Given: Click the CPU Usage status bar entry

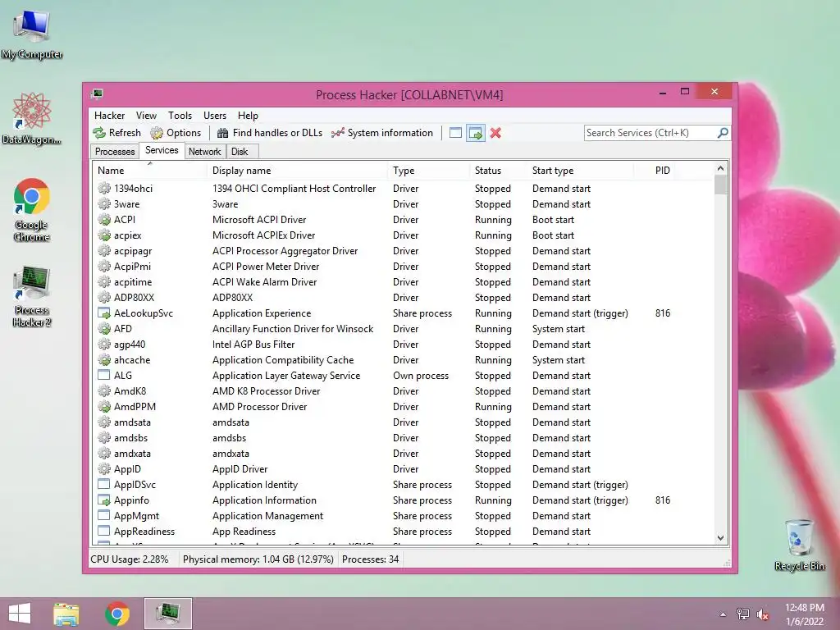Looking at the screenshot, I should tap(129, 559).
